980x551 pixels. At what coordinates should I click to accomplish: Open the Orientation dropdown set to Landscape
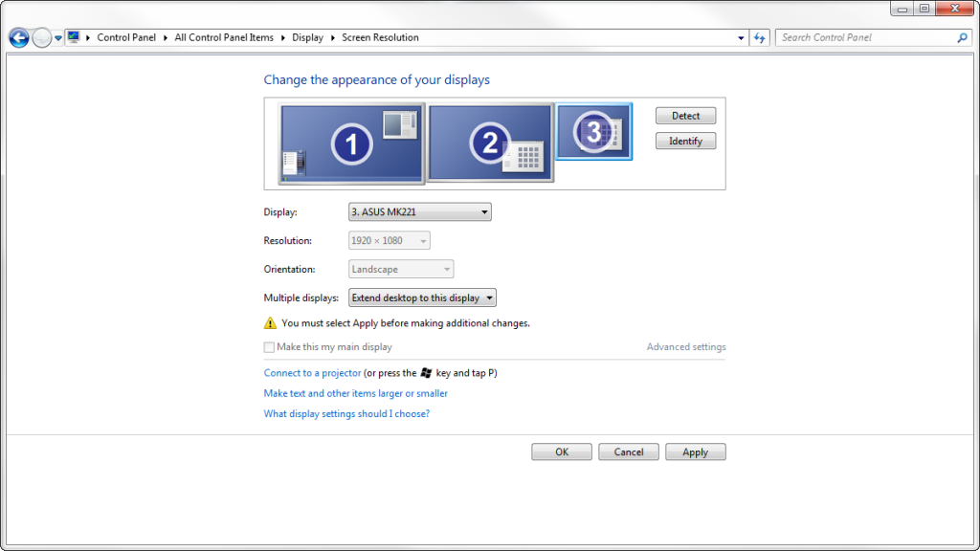coord(401,269)
